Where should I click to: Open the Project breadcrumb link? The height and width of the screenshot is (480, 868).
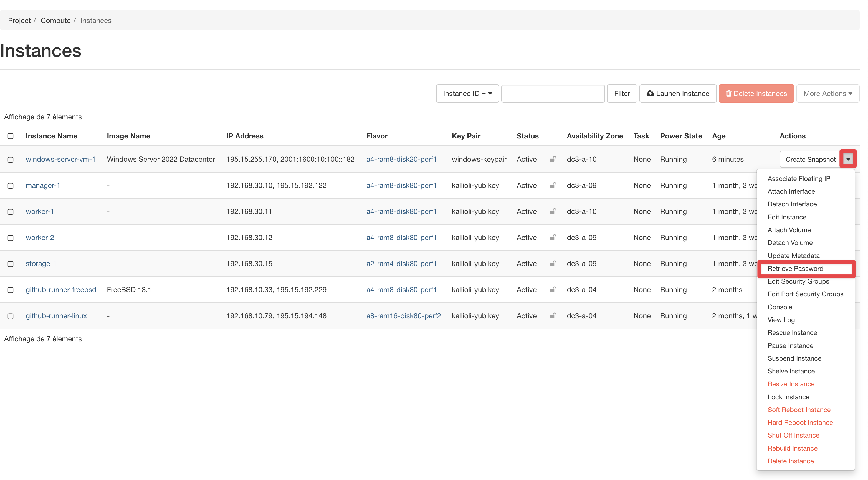click(x=19, y=21)
